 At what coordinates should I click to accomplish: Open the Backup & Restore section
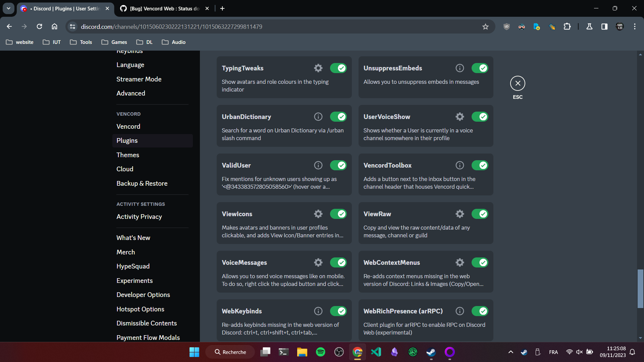(x=142, y=183)
